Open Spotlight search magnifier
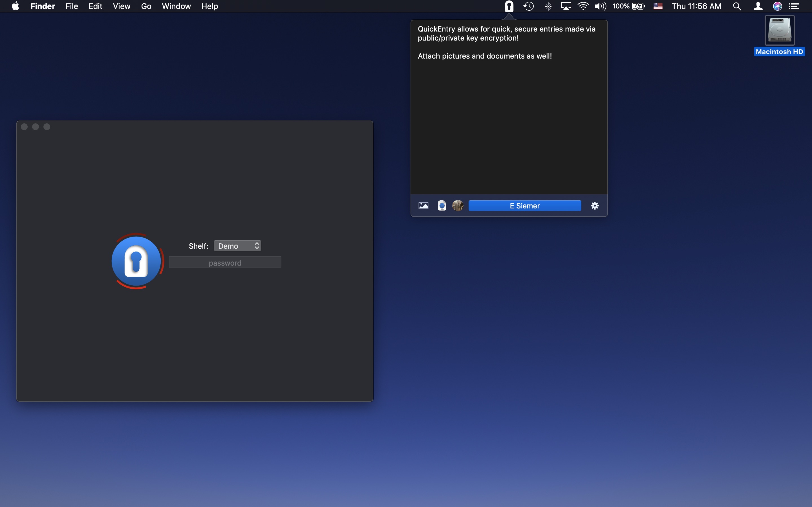 pos(737,6)
